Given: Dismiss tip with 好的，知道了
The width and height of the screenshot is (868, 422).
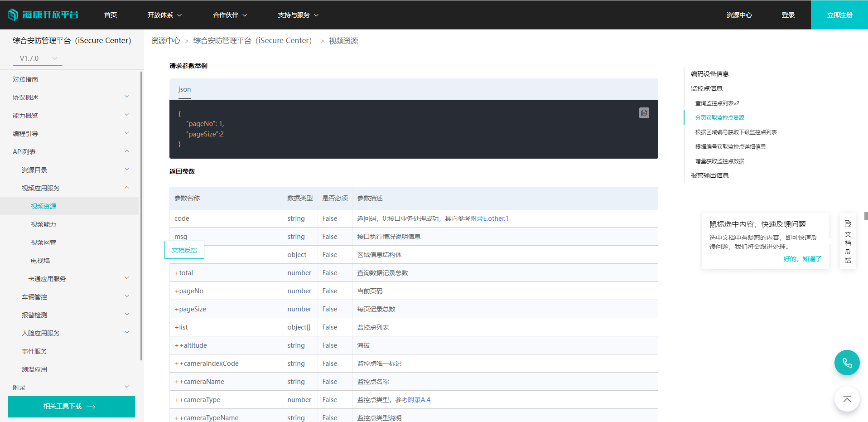Looking at the screenshot, I should 802,259.
